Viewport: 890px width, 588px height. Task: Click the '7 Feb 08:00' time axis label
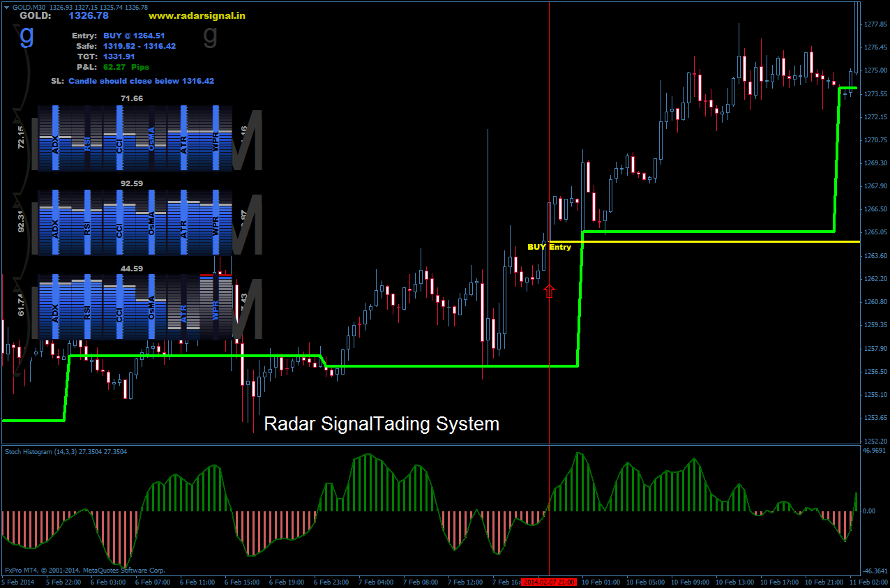421,582
